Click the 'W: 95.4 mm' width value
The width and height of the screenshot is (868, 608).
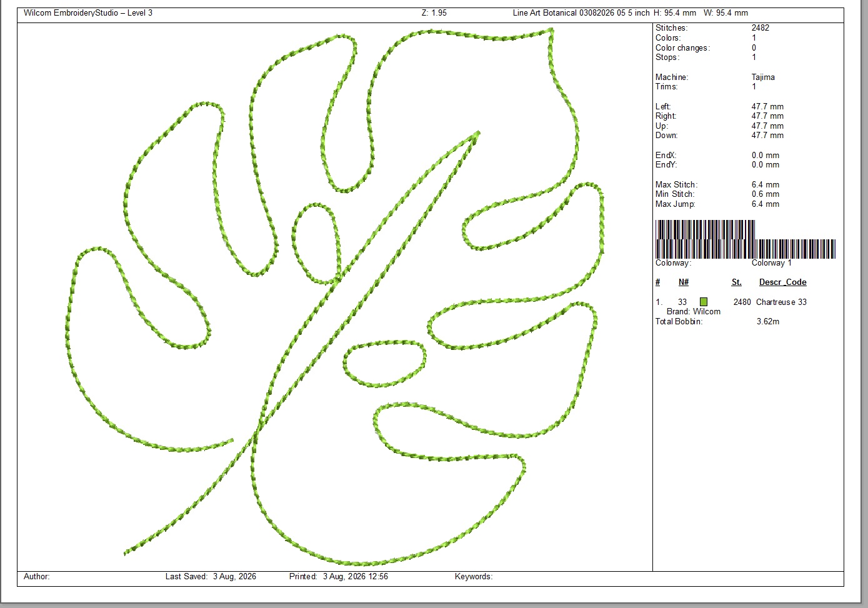[x=726, y=12]
